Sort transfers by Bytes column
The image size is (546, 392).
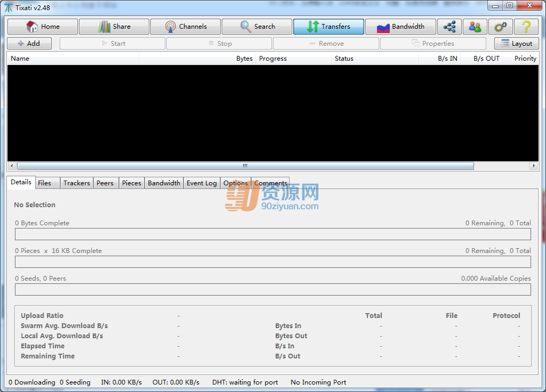(x=197, y=59)
